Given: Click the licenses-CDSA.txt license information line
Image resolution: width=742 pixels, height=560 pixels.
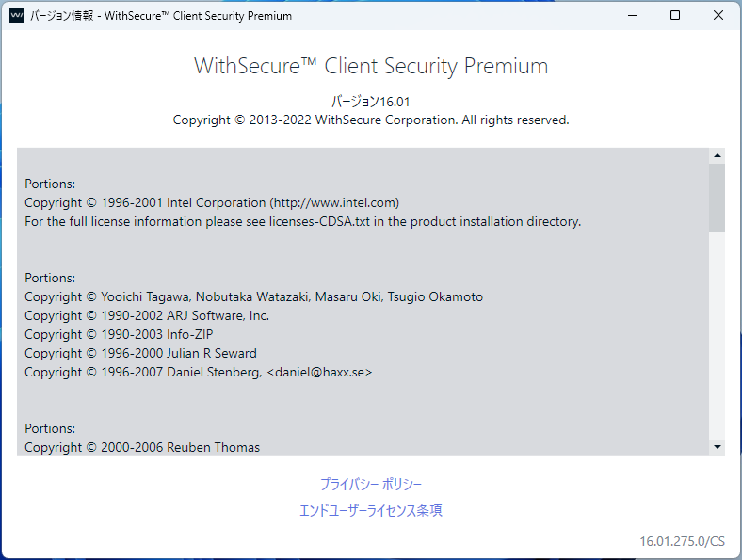Looking at the screenshot, I should 303,222.
